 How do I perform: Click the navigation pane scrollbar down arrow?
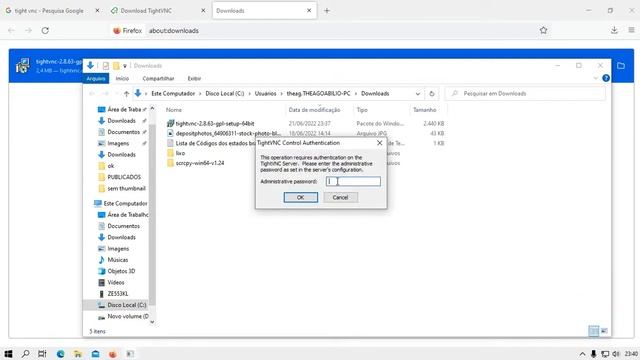[152, 322]
